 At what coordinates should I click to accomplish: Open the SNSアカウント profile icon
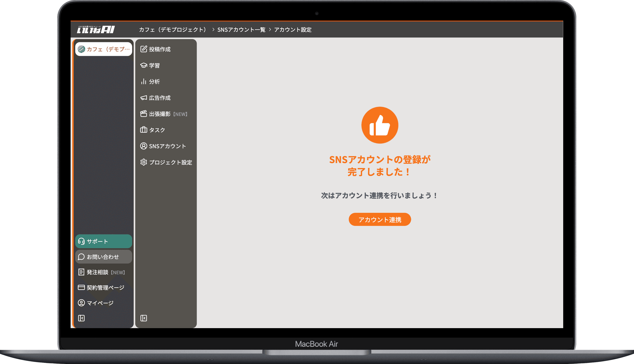click(144, 146)
